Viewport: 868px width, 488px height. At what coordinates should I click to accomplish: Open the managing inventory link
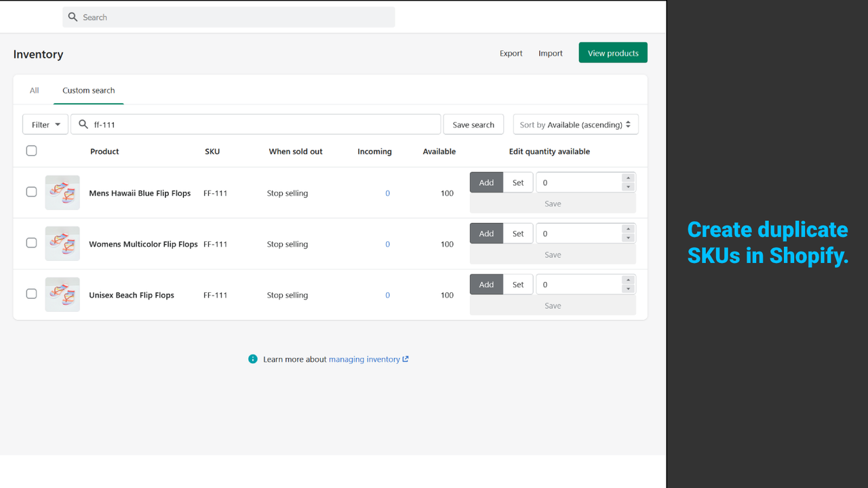pyautogui.click(x=364, y=359)
